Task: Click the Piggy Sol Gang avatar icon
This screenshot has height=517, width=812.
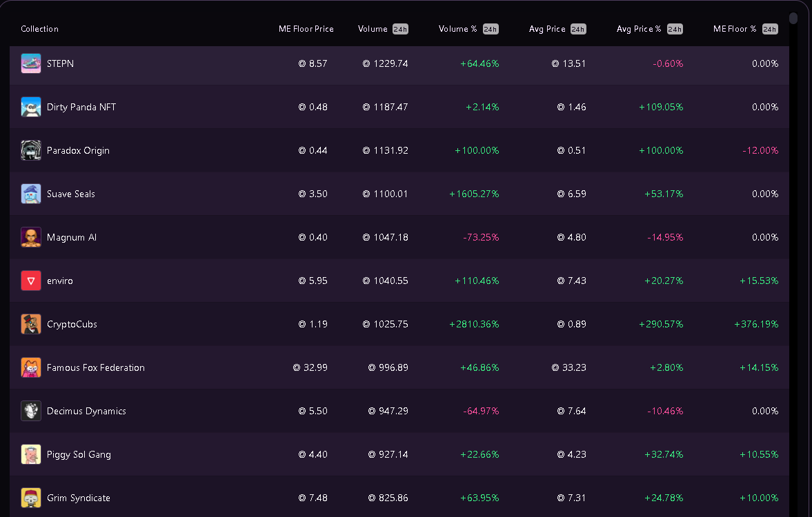Action: coord(31,455)
